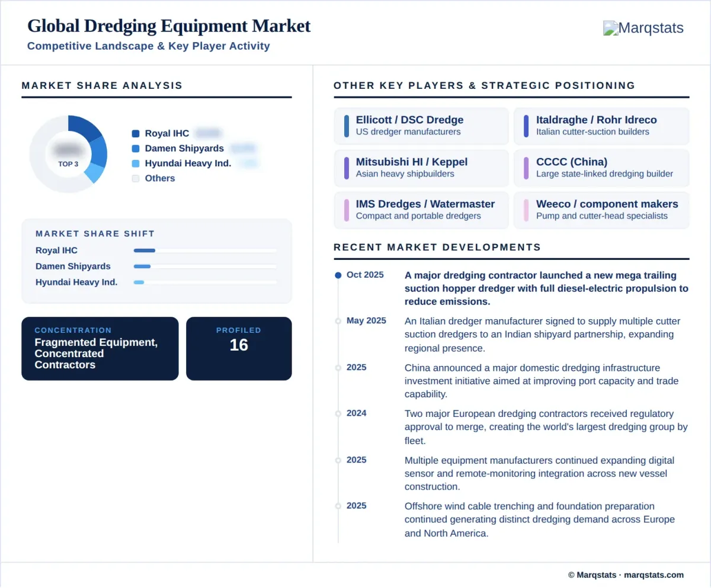Click the offshore wind cable trenching entry
Image resolution: width=711 pixels, height=588 pixels.
coord(540,519)
